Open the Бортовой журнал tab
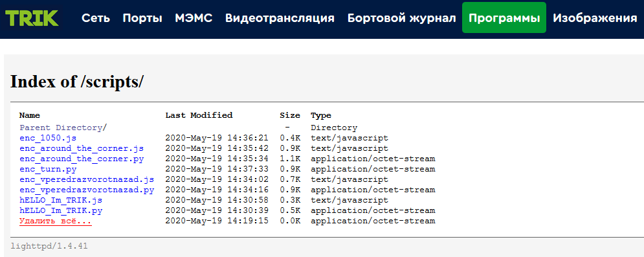Image resolution: width=644 pixels, height=257 pixels. [x=402, y=18]
